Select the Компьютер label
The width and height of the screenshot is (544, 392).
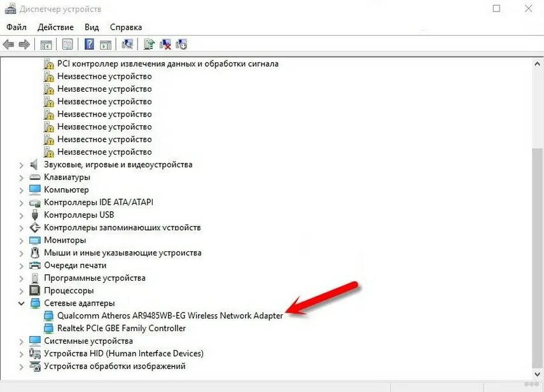66,190
